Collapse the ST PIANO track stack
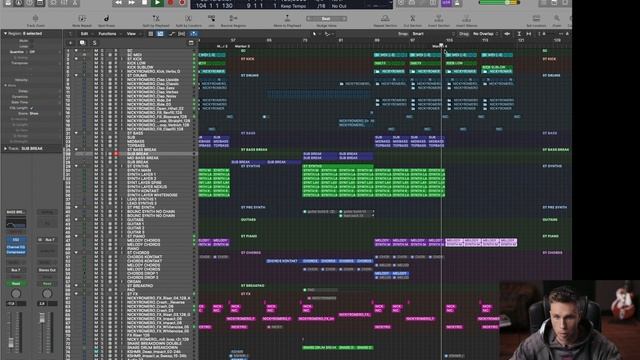Screen dimensions: 640x360 pos(76,236)
